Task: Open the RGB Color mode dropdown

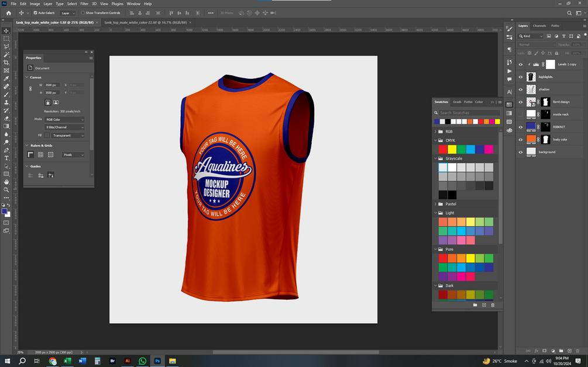Action: coord(64,119)
